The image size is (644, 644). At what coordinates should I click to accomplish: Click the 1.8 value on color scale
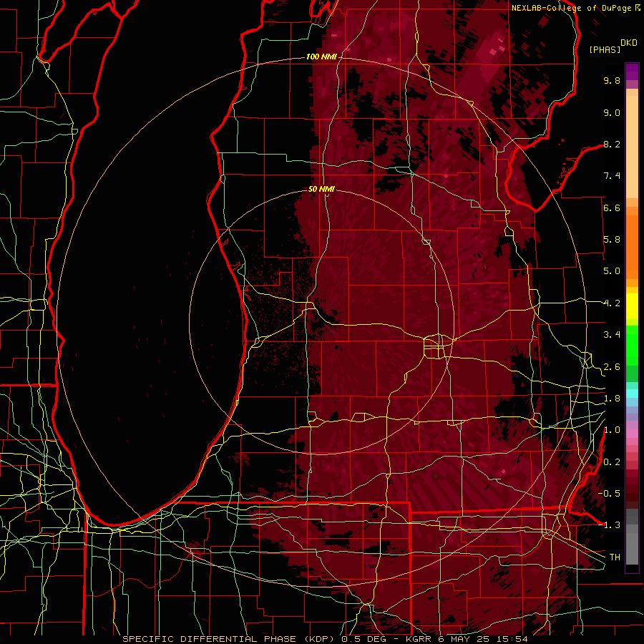coord(612,399)
